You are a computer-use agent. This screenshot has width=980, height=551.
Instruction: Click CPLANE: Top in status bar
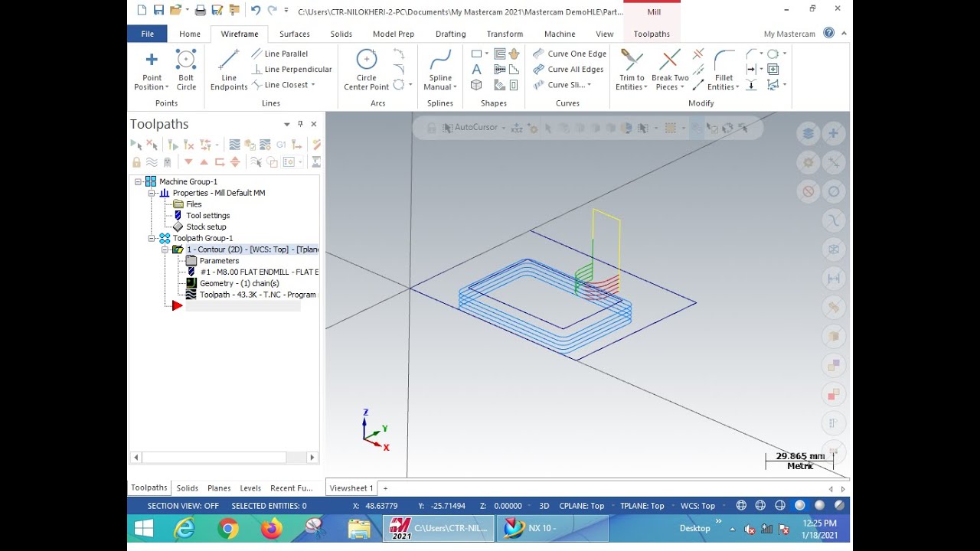coord(582,506)
